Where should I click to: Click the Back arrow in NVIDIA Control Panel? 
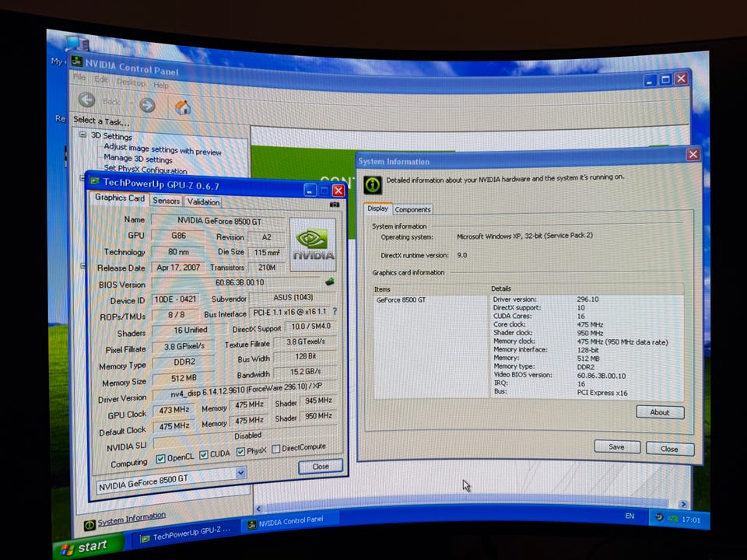[86, 100]
